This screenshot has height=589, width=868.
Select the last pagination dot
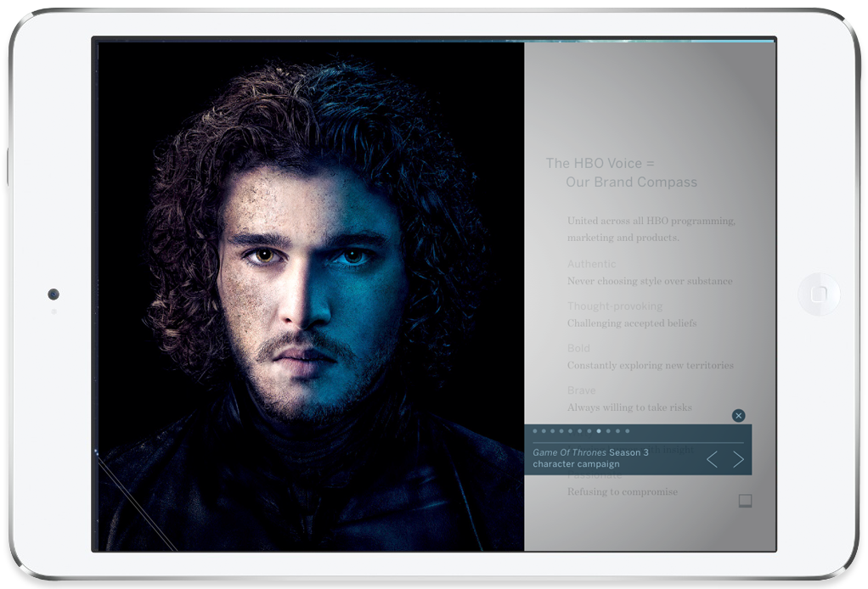(x=627, y=431)
